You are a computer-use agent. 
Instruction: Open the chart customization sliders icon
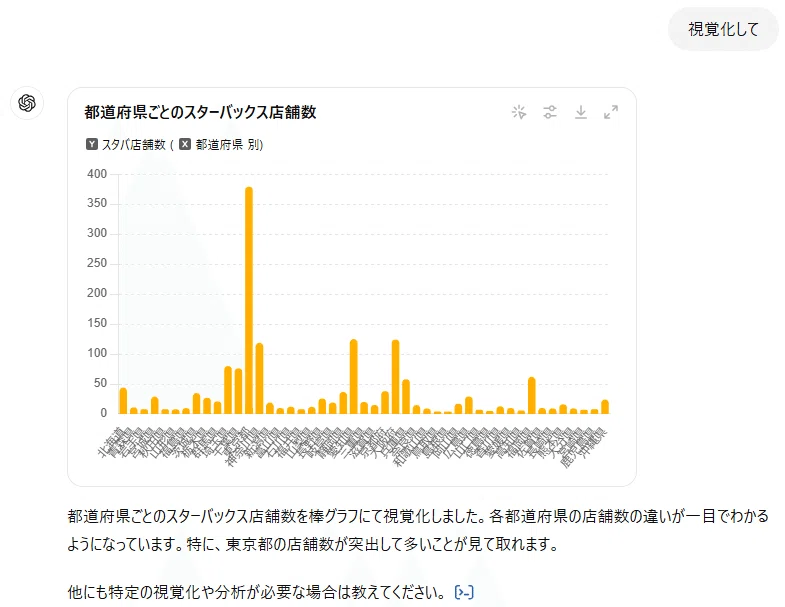click(550, 112)
